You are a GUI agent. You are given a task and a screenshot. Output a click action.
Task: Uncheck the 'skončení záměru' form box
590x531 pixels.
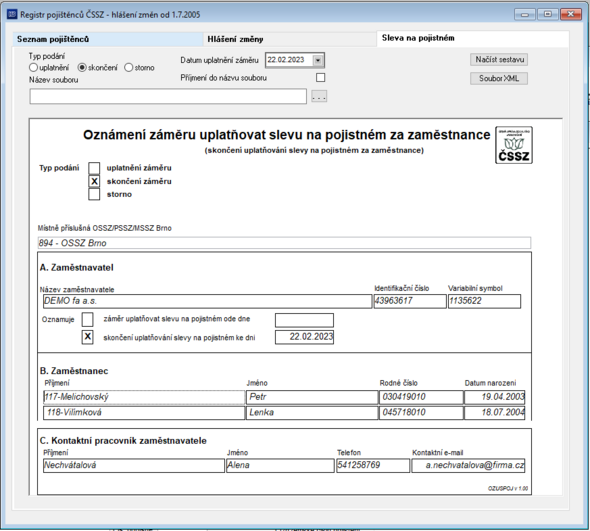[x=94, y=181]
